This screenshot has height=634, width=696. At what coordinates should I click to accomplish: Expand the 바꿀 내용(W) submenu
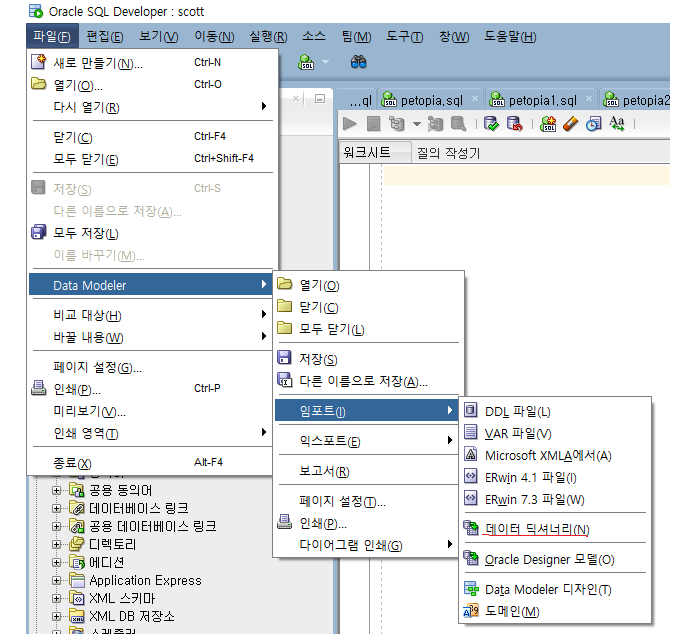pyautogui.click(x=152, y=337)
